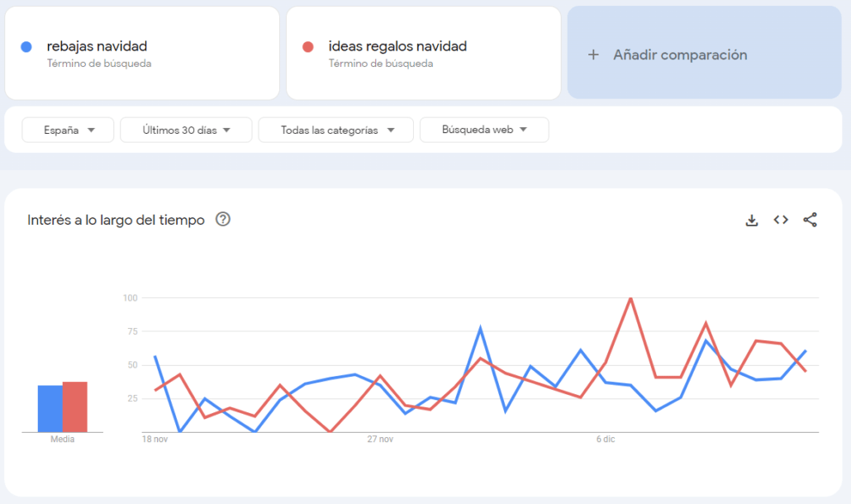851x504 pixels.
Task: Click the Añadir comparación button
Action: point(679,55)
